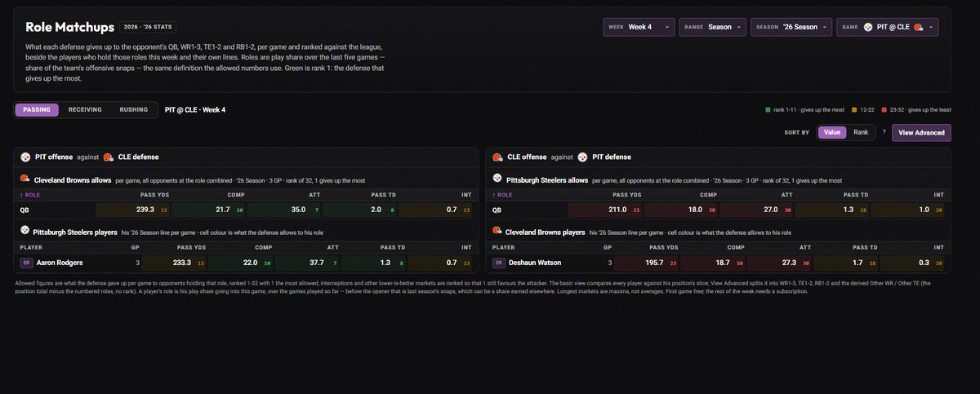Click the Browns helmet beside CLE offense
The width and height of the screenshot is (980, 394).
tap(498, 157)
